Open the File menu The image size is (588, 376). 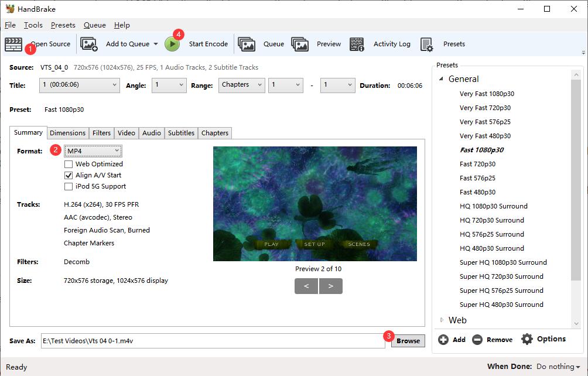(10, 25)
